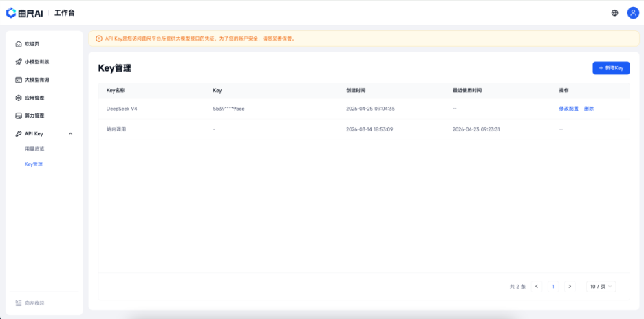Collapse sidebar with 向左收起
The height and width of the screenshot is (319, 644).
point(30,303)
